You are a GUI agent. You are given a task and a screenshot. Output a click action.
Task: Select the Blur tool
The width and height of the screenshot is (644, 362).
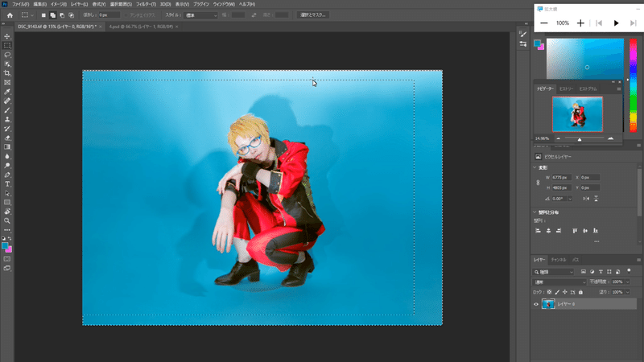coord(7,156)
